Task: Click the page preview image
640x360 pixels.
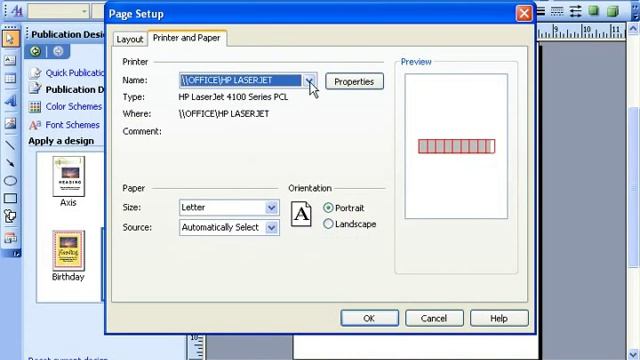Action: [x=456, y=146]
